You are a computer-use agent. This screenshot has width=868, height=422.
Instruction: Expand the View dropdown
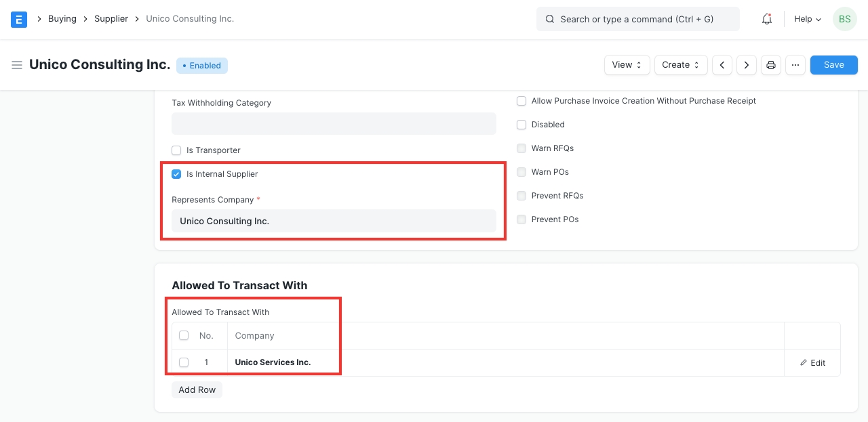tap(627, 65)
